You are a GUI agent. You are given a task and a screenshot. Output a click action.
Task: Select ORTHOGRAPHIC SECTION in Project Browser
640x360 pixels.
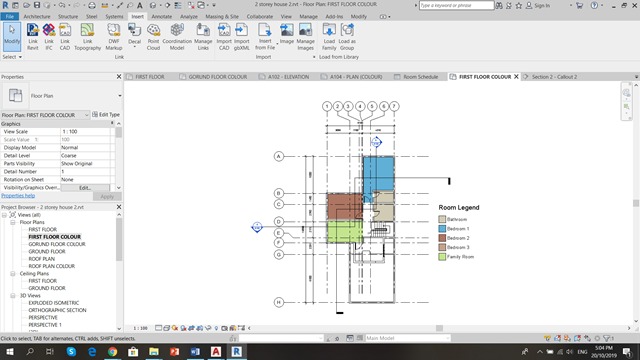tap(57, 310)
